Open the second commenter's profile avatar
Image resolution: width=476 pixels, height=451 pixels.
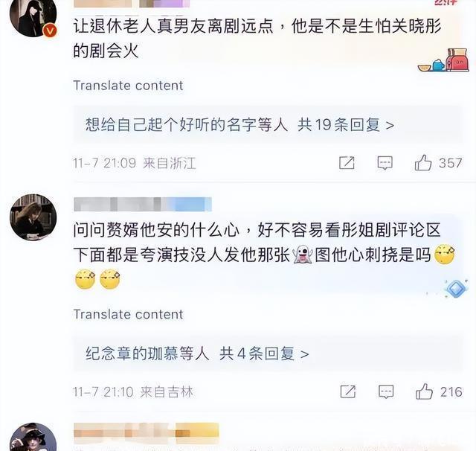tap(33, 217)
